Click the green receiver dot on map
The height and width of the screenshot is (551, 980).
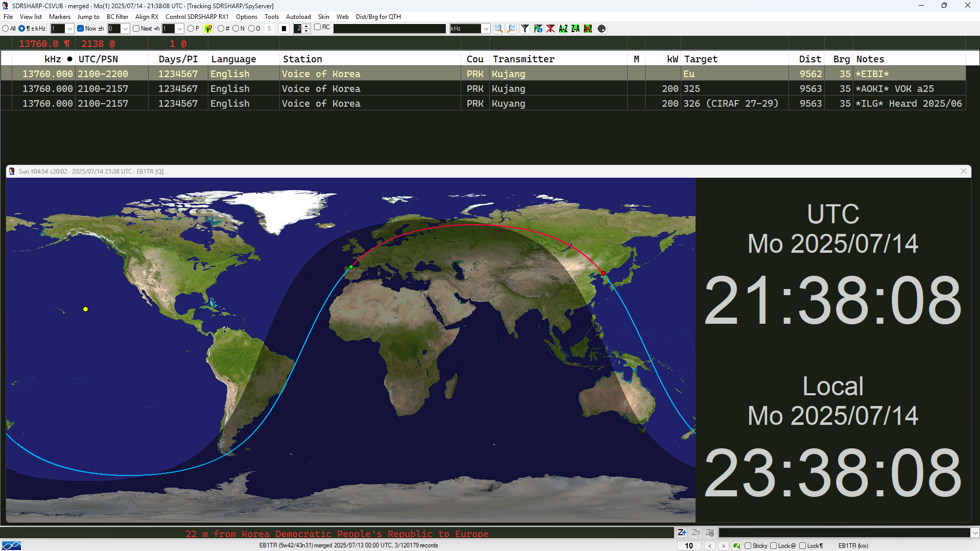351,267
